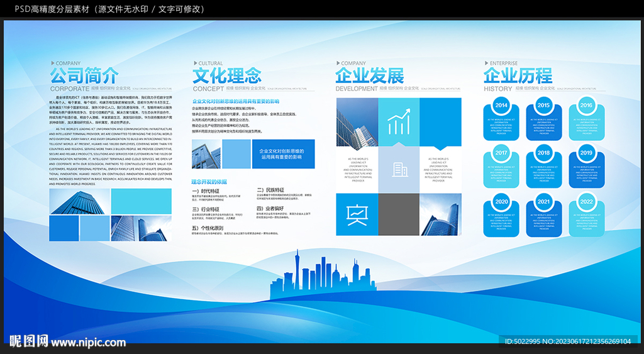Image resolution: width=644 pixels, height=354 pixels.
Task: Select the 2021 year badge
Action: tap(543, 202)
